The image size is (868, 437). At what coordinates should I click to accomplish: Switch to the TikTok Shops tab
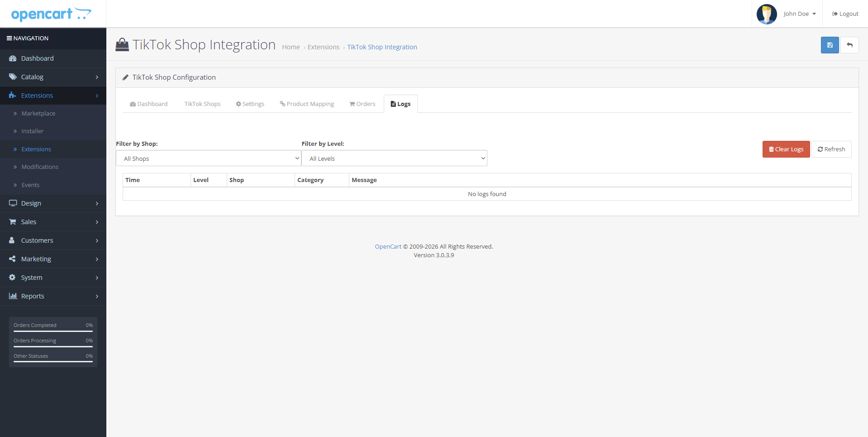point(202,104)
